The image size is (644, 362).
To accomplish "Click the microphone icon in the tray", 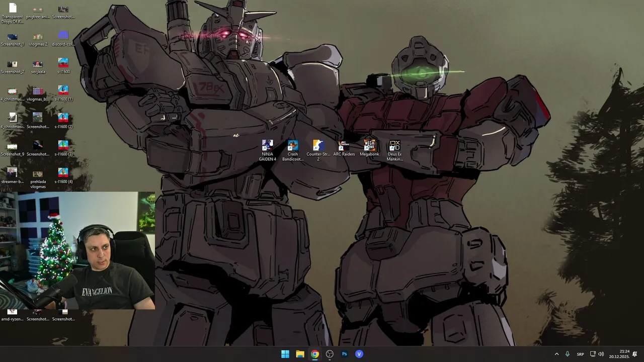I will (568, 354).
